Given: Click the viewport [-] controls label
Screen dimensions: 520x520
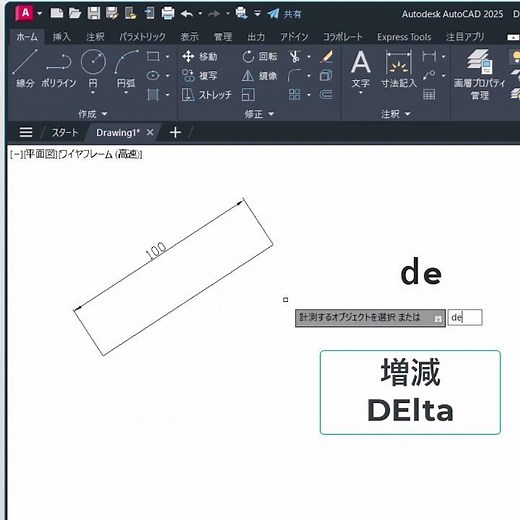Looking at the screenshot, I should [16, 154].
